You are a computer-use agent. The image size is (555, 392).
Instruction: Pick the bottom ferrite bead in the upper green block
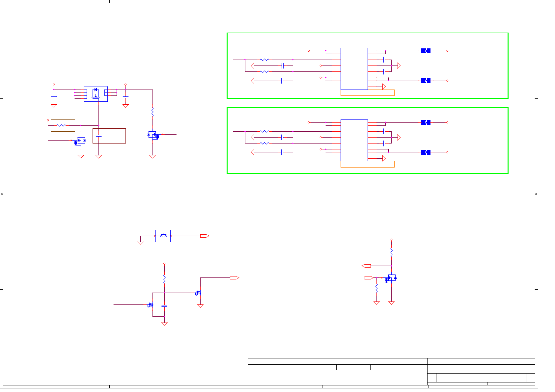coord(426,81)
